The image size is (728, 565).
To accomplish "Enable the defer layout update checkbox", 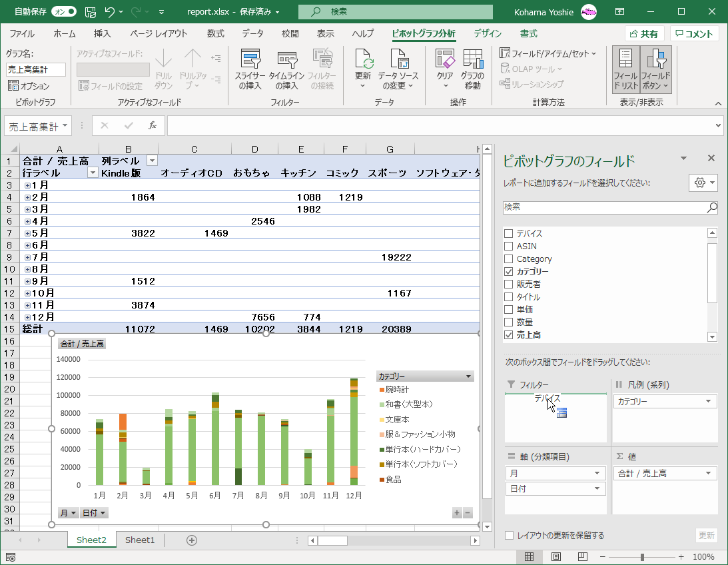I will pos(509,536).
